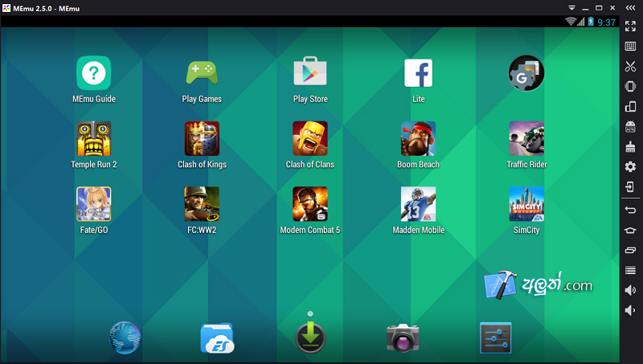Launch SimCity BuildIt
Screen dimensions: 643x364
pyautogui.click(x=526, y=204)
